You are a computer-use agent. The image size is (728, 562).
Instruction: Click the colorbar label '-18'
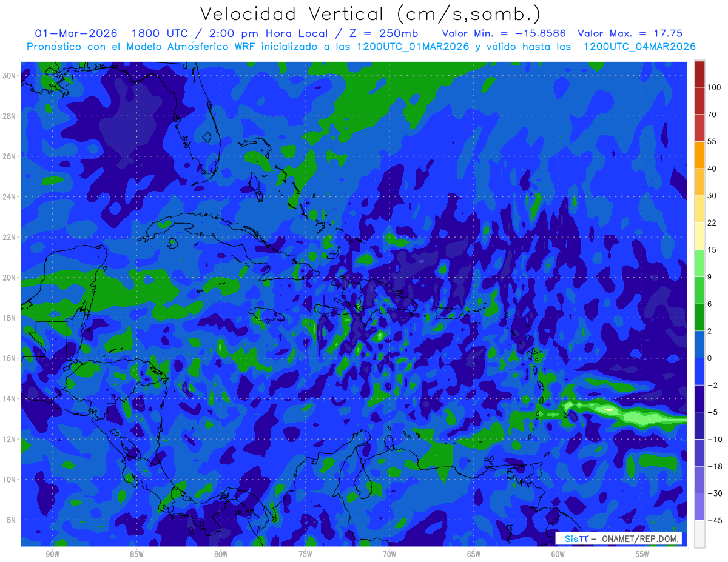coord(715,466)
